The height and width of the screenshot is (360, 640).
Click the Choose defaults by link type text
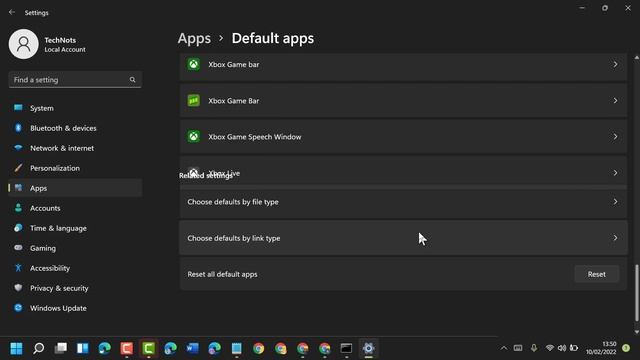point(234,238)
